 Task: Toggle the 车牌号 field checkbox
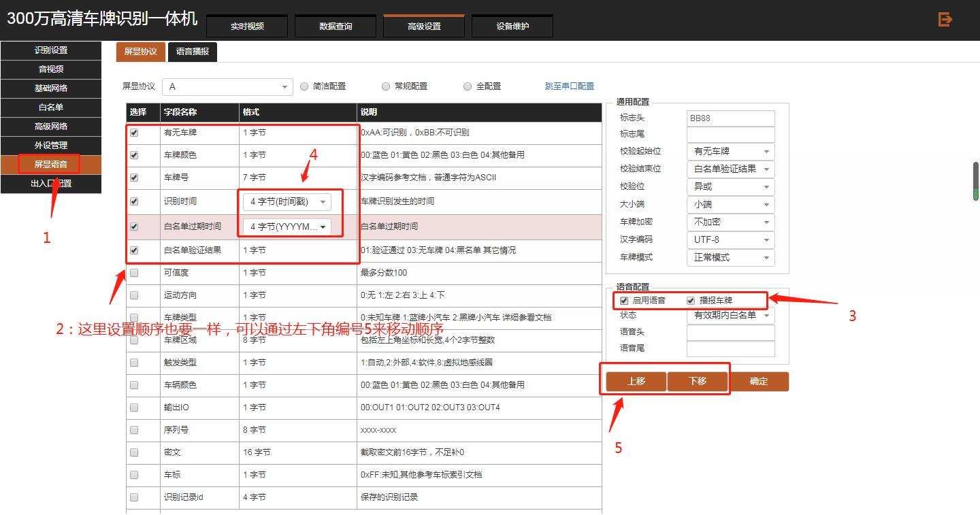[x=134, y=178]
